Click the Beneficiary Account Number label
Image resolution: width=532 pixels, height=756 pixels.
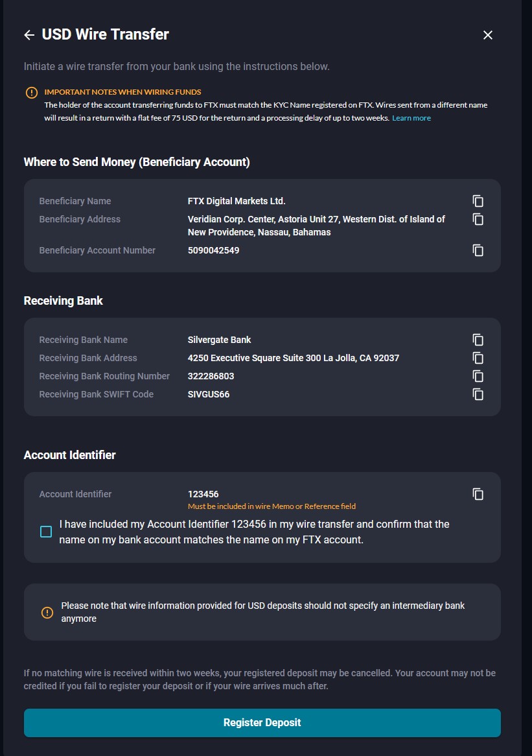97,250
